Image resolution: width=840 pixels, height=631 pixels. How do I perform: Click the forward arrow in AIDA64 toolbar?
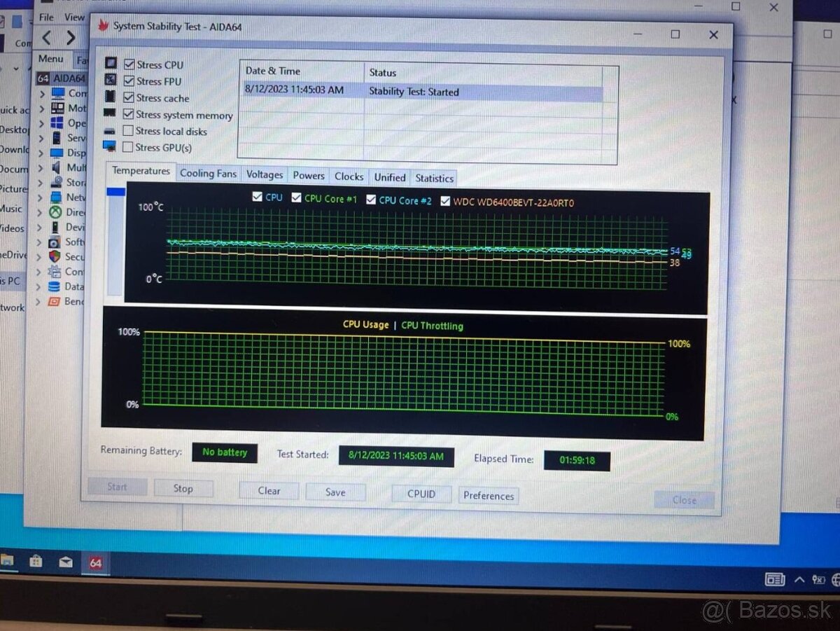[71, 37]
